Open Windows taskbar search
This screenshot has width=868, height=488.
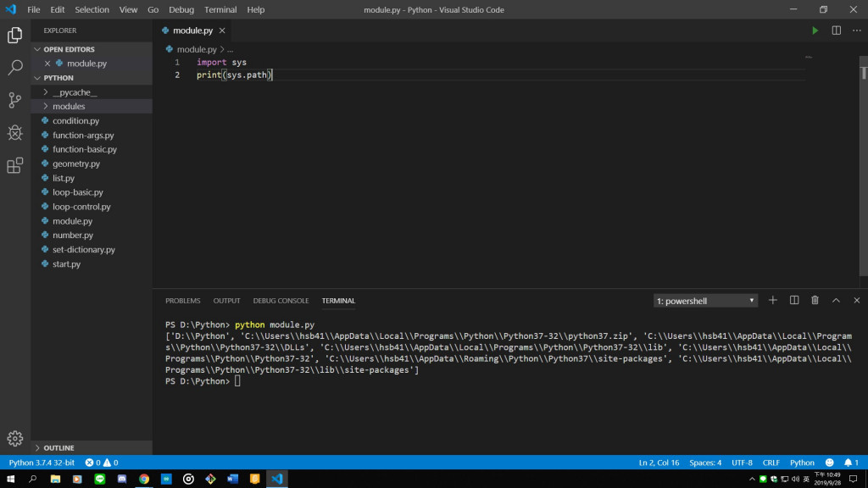coord(33,480)
